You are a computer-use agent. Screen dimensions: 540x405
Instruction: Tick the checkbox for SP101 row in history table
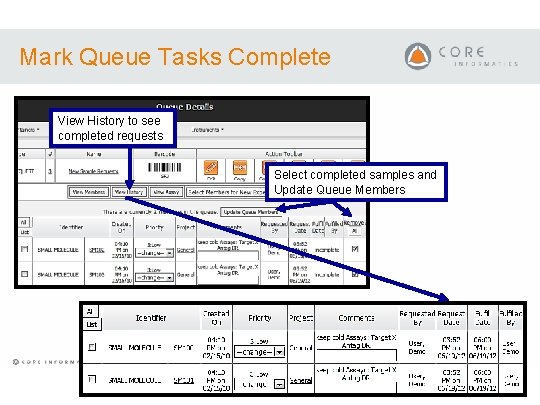pos(92,379)
